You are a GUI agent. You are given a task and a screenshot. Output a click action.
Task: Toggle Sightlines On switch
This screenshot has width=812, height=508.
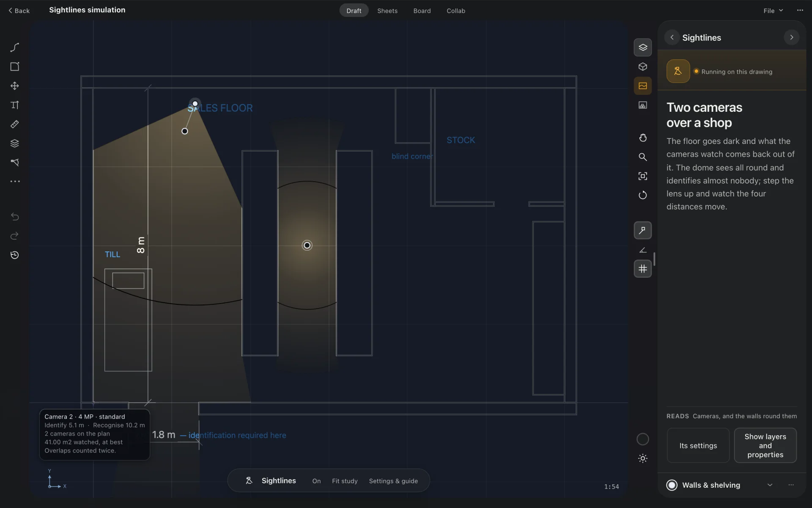tap(316, 481)
